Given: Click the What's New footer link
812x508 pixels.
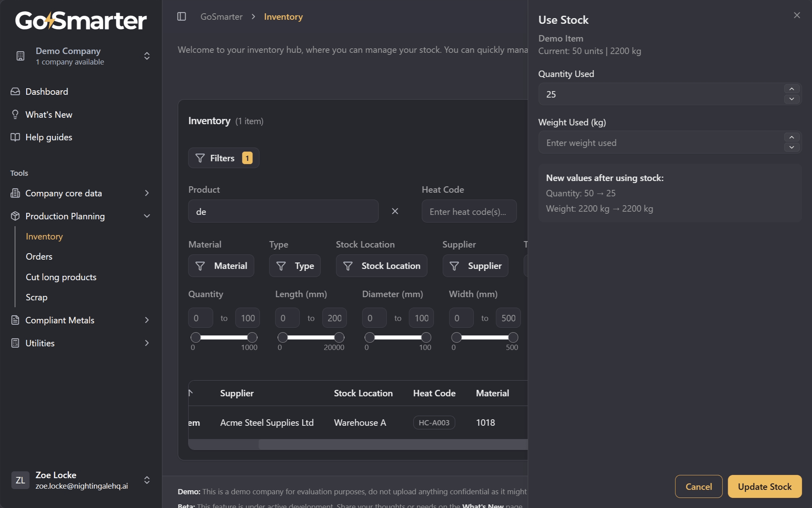Looking at the screenshot, I should coord(482,505).
